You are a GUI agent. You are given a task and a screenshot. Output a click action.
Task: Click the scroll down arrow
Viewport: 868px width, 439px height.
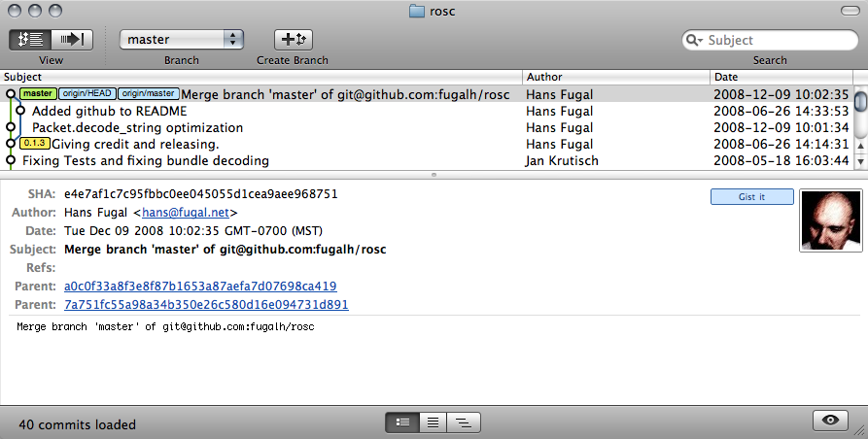(x=860, y=161)
